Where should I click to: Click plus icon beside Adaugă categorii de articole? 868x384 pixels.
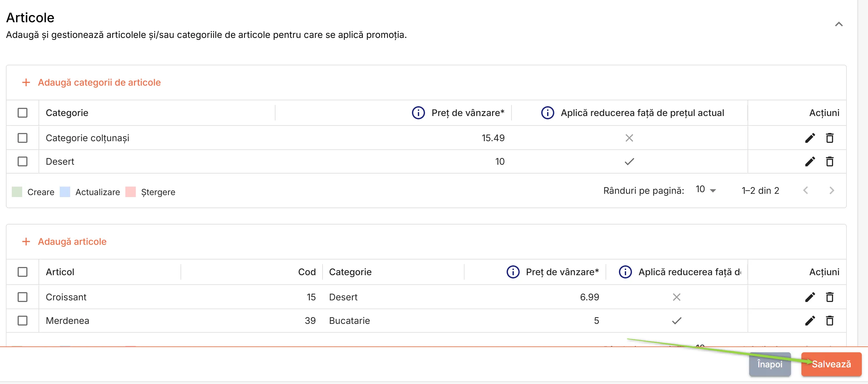tap(26, 82)
